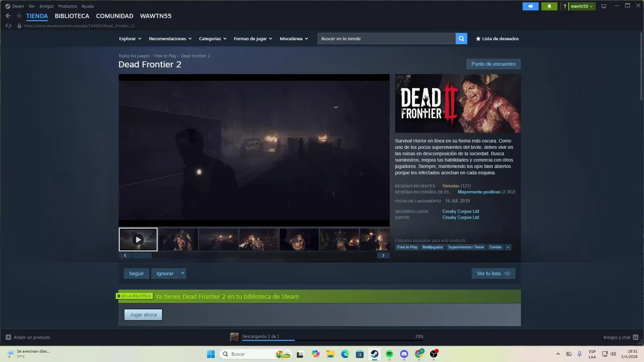Click the announcements megaphone icon
The height and width of the screenshot is (362, 644).
[530, 6]
